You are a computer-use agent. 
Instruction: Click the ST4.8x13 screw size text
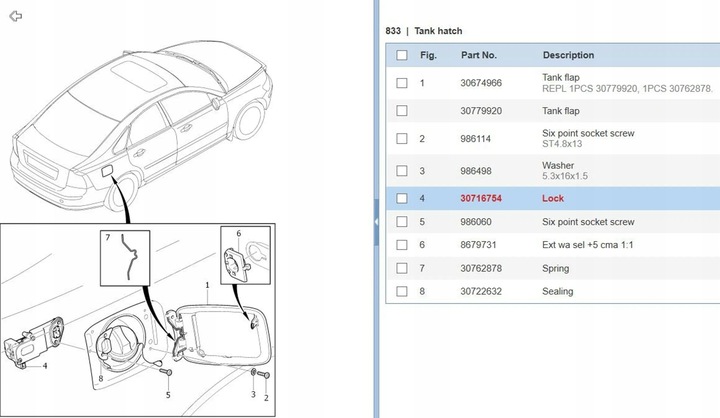[x=562, y=144]
